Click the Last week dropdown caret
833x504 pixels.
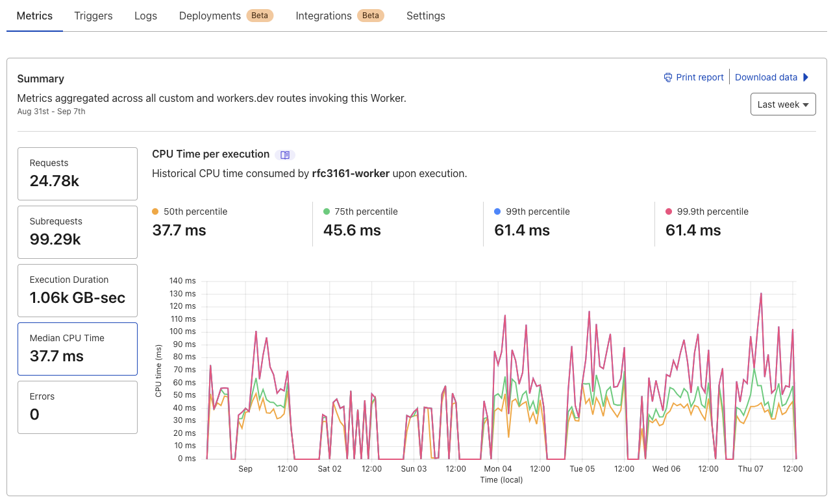[x=805, y=104]
